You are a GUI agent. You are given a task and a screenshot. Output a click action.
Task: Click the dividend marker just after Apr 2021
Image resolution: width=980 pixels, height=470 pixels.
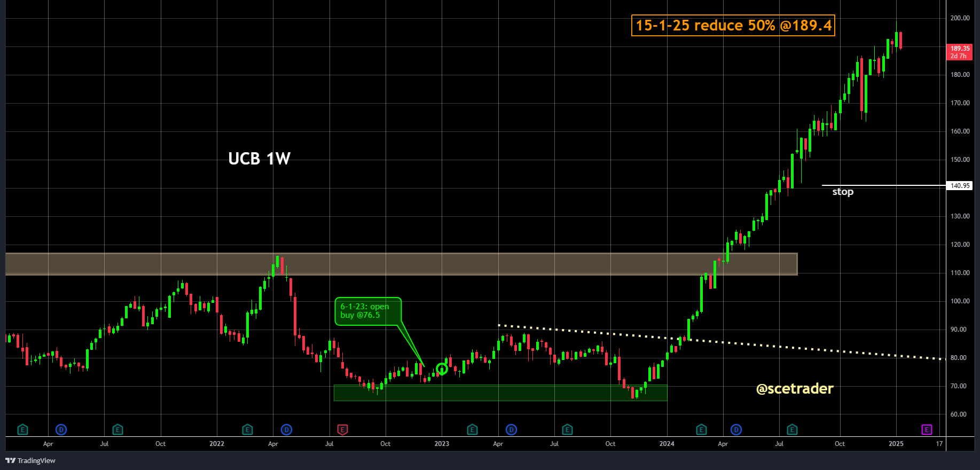point(61,429)
